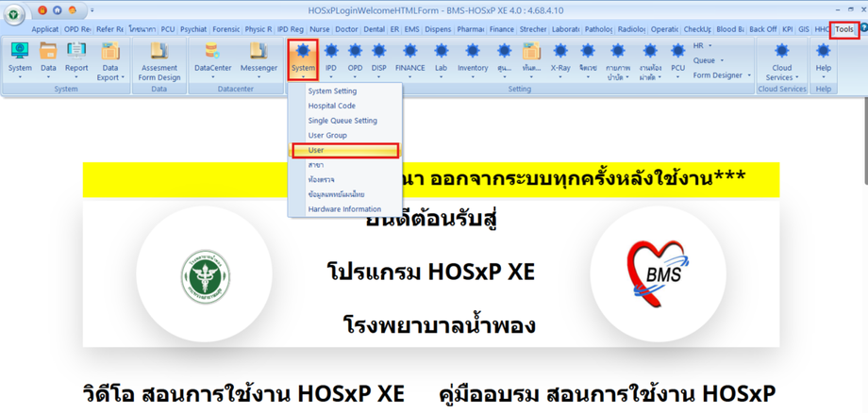Switch to the ER ribbon tab
The width and height of the screenshot is (868, 413).
click(x=394, y=30)
